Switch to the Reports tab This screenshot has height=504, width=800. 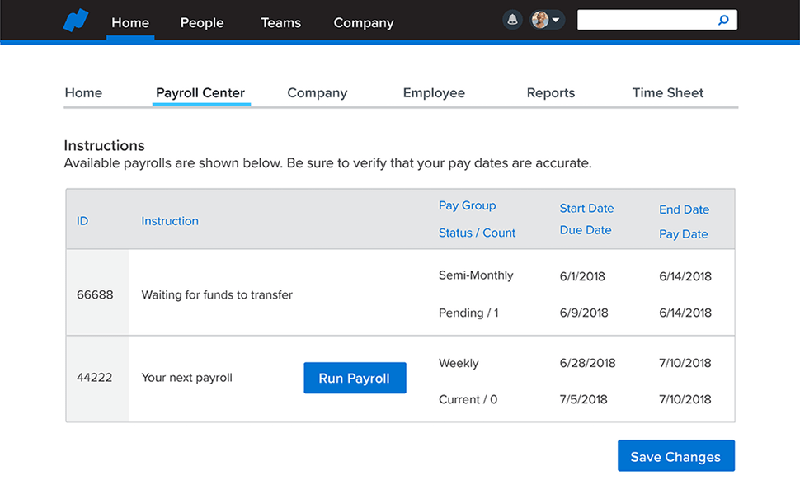click(x=551, y=93)
